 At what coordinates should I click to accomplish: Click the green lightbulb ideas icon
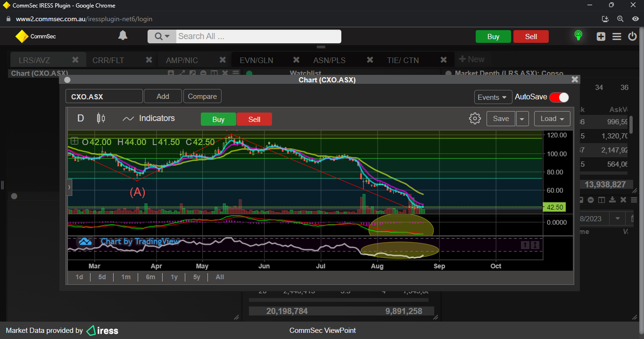[578, 36]
